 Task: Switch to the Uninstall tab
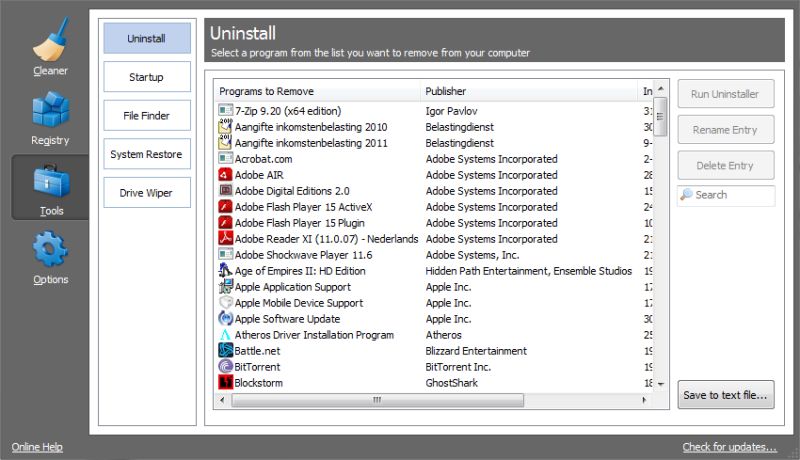(x=146, y=38)
